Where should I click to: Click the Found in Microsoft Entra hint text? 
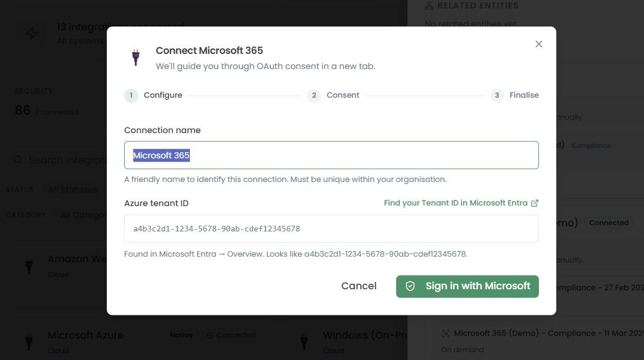[x=295, y=254]
